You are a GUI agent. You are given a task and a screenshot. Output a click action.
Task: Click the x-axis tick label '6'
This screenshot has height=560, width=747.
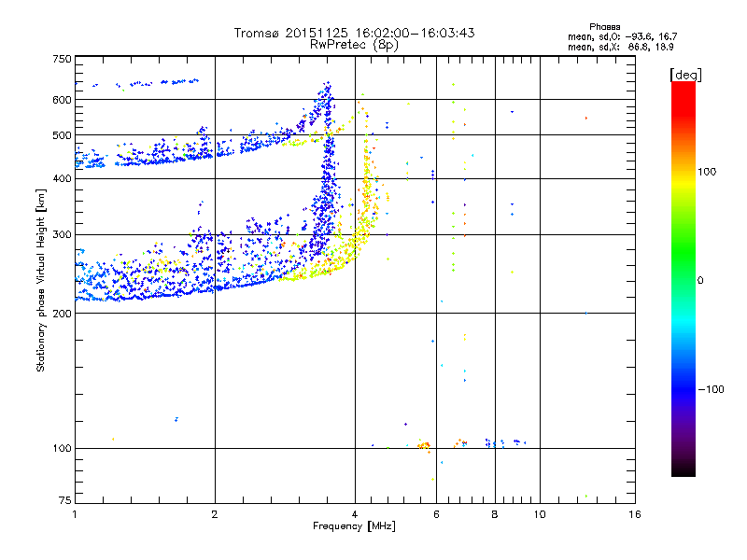[x=436, y=514]
